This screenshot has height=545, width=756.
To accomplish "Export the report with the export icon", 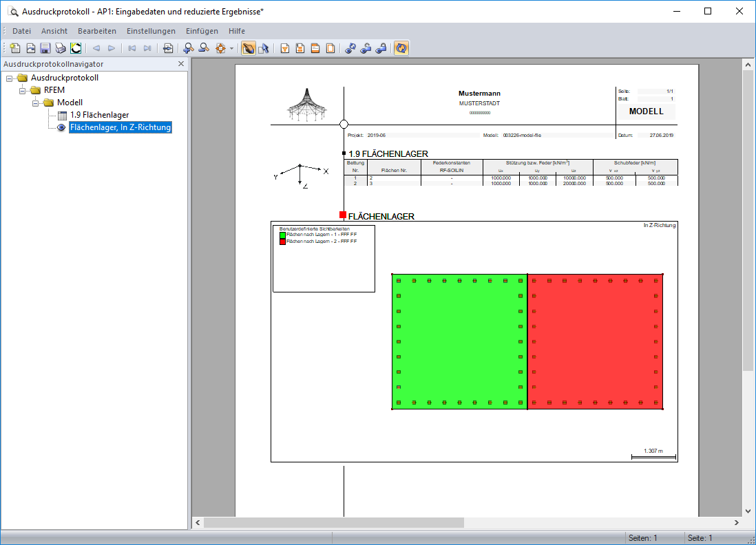I will (x=167, y=48).
